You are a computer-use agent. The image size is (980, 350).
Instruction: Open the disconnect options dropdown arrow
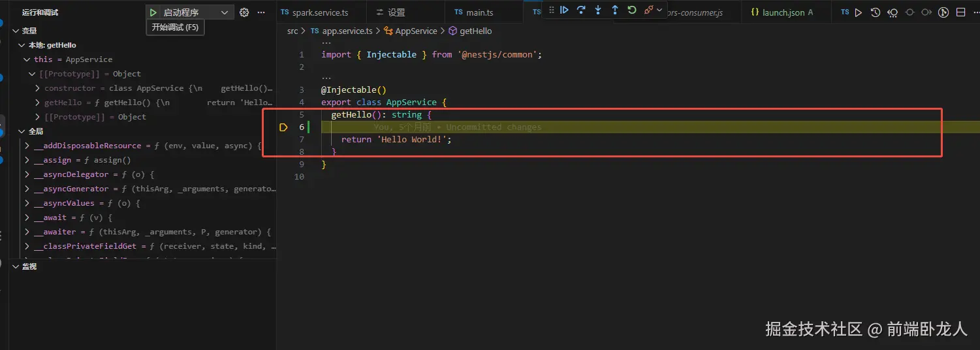tap(659, 10)
